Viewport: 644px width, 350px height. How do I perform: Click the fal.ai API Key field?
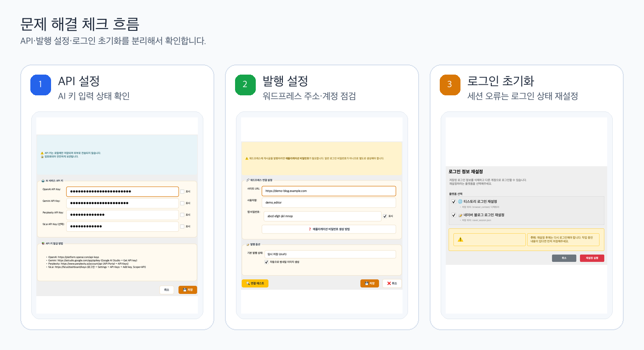pos(122,226)
